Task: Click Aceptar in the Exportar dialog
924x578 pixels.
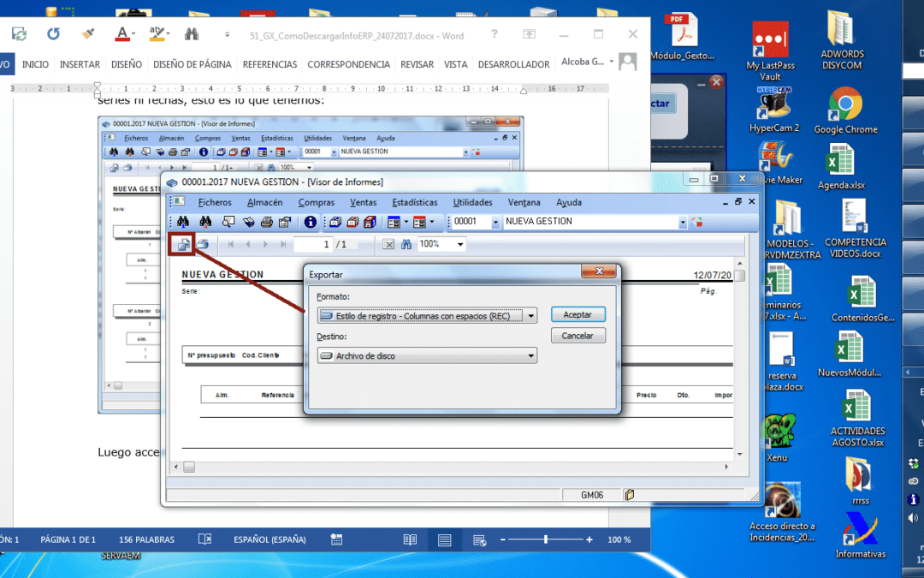Action: 577,315
